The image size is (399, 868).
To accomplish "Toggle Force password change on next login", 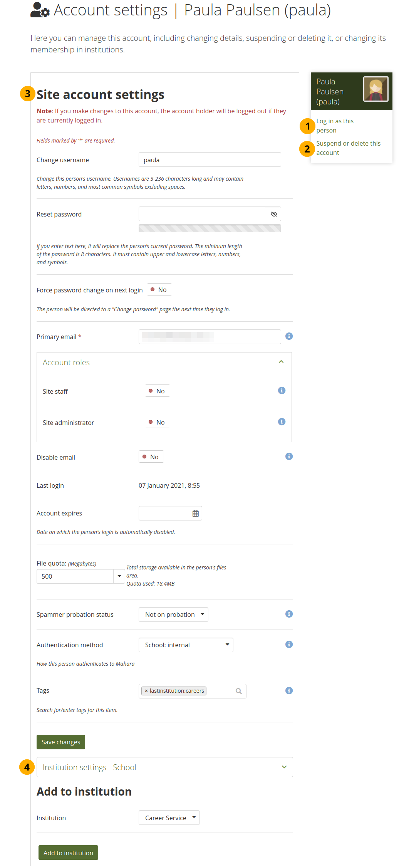I will click(159, 290).
